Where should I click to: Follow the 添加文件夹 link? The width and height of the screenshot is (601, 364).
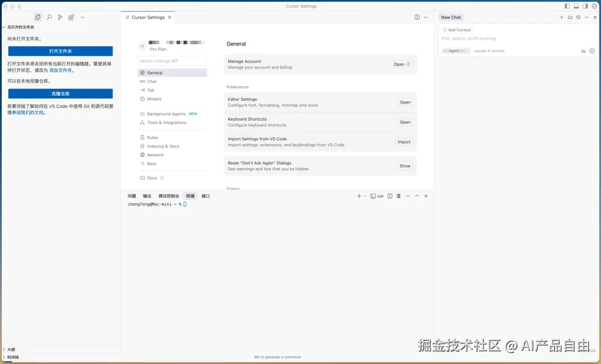61,71
